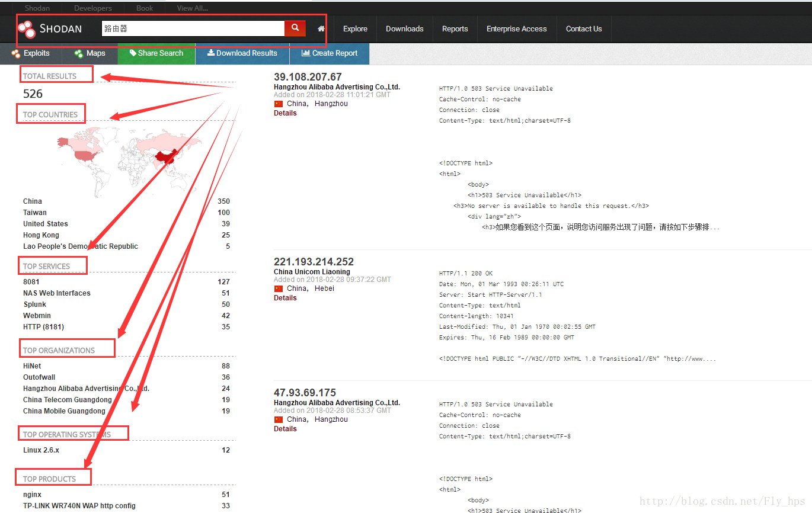Viewport: 812px width, 513px height.
Task: Go to home via house icon
Action: click(x=321, y=28)
